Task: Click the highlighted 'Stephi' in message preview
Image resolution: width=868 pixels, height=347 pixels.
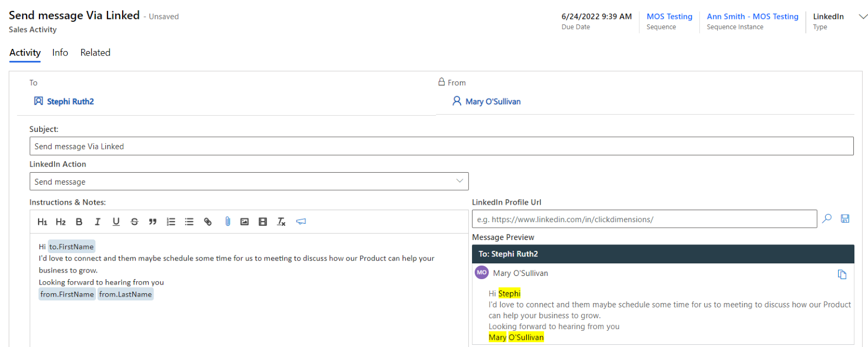Action: tap(509, 293)
